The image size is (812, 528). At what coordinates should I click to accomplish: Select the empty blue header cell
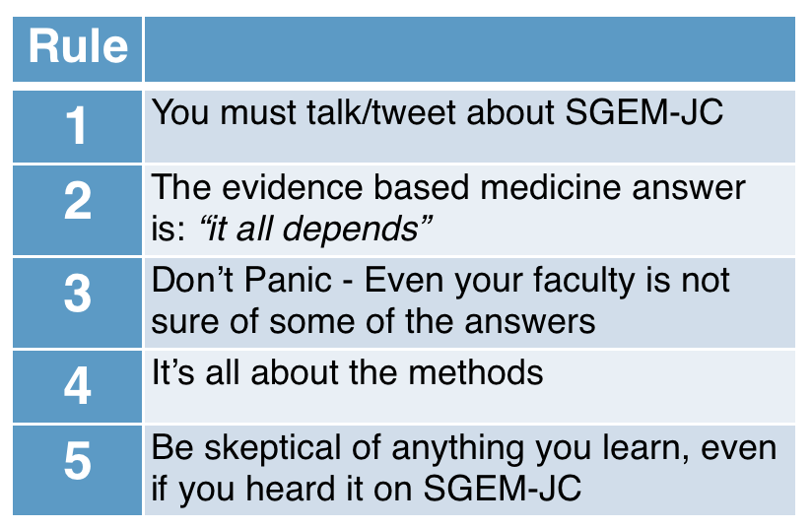coord(470,48)
